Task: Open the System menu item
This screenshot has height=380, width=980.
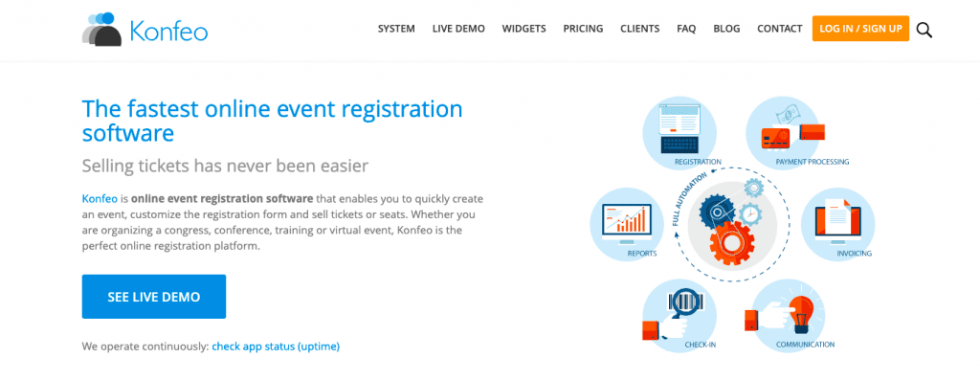Action: pos(396,29)
